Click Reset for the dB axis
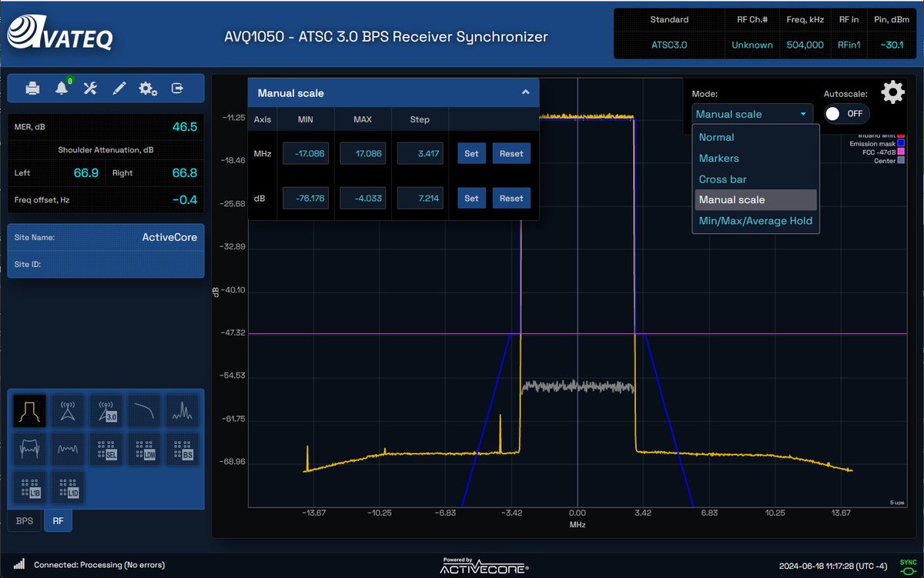 pyautogui.click(x=511, y=198)
